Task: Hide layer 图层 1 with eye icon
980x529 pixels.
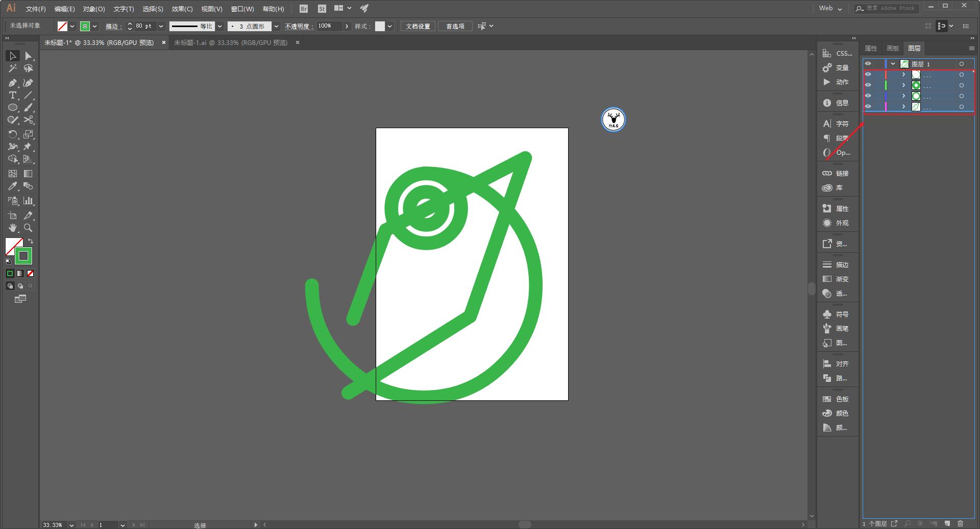Action: tap(868, 64)
